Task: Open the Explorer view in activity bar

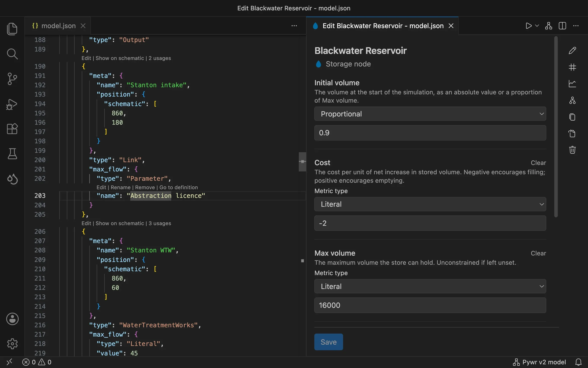Action: 12,29
